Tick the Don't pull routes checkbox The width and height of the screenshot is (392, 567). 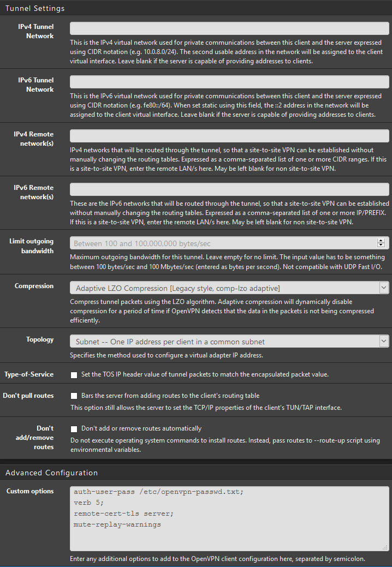(x=74, y=396)
